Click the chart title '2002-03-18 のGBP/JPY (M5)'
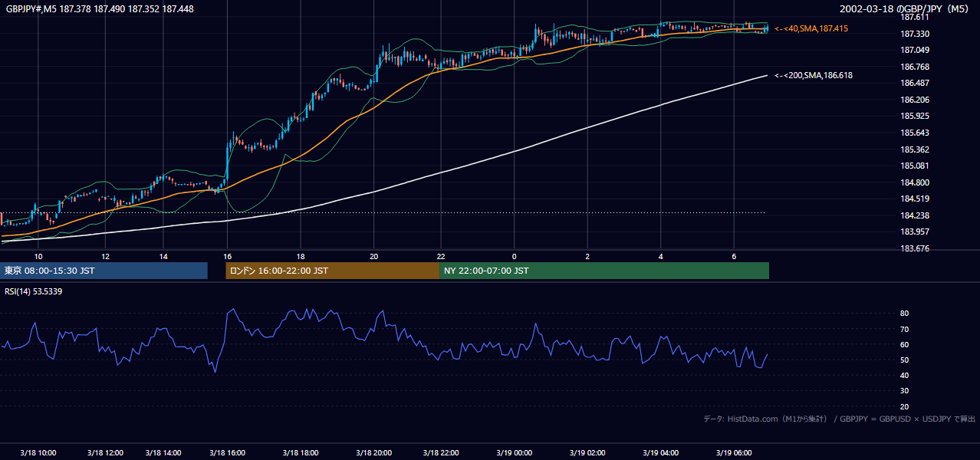The image size is (980, 460). coord(906,9)
